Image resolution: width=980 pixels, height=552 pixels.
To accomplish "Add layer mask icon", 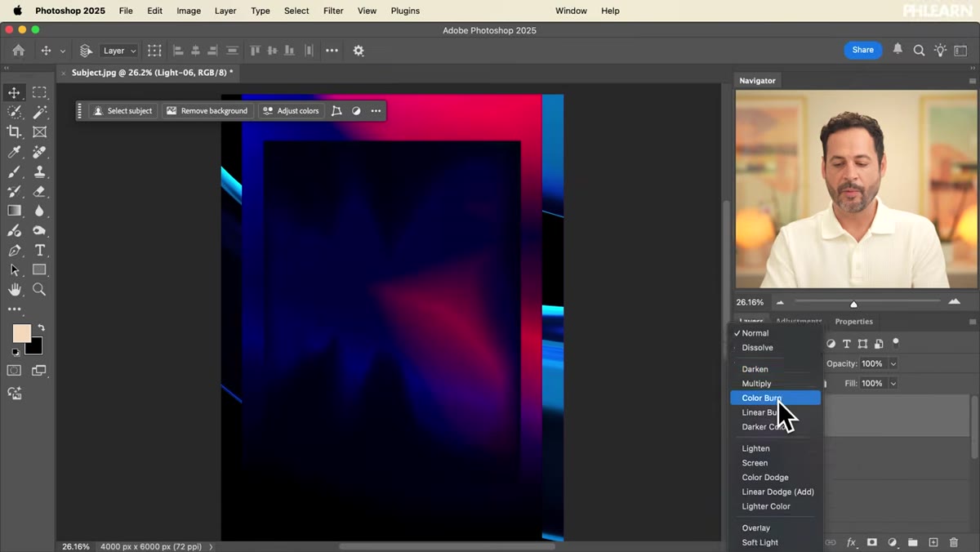I will (x=872, y=542).
